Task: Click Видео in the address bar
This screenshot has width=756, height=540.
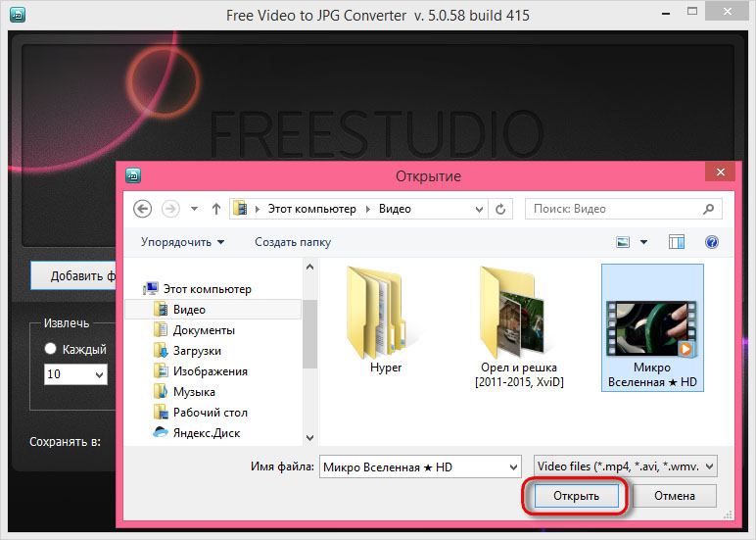Action: 395,209
